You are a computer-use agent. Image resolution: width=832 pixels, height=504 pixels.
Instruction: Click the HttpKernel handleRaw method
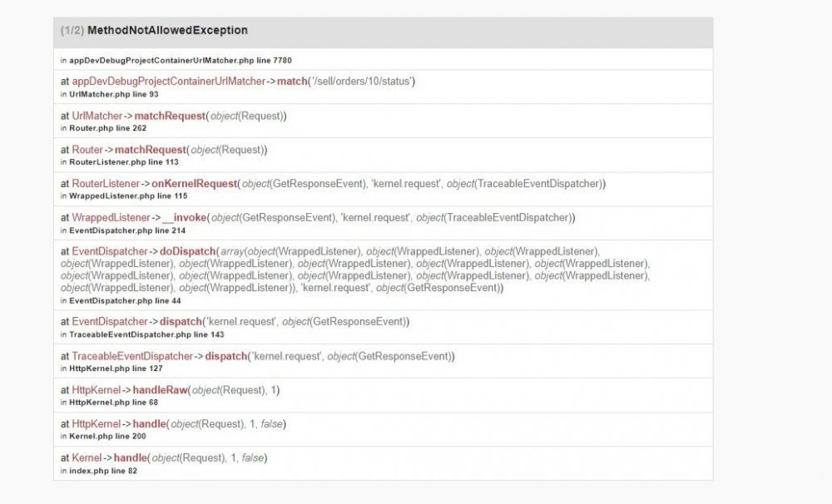point(161,390)
